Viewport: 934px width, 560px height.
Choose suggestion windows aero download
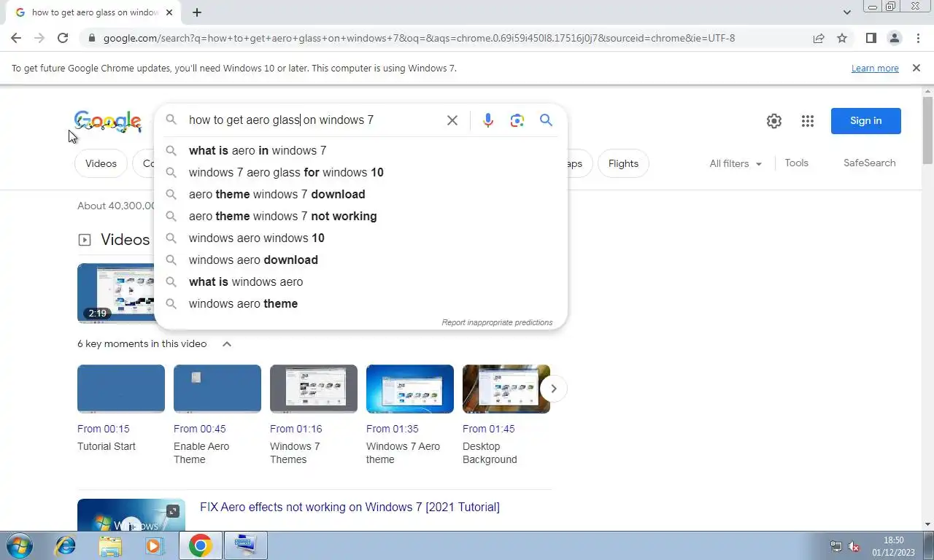360,260
